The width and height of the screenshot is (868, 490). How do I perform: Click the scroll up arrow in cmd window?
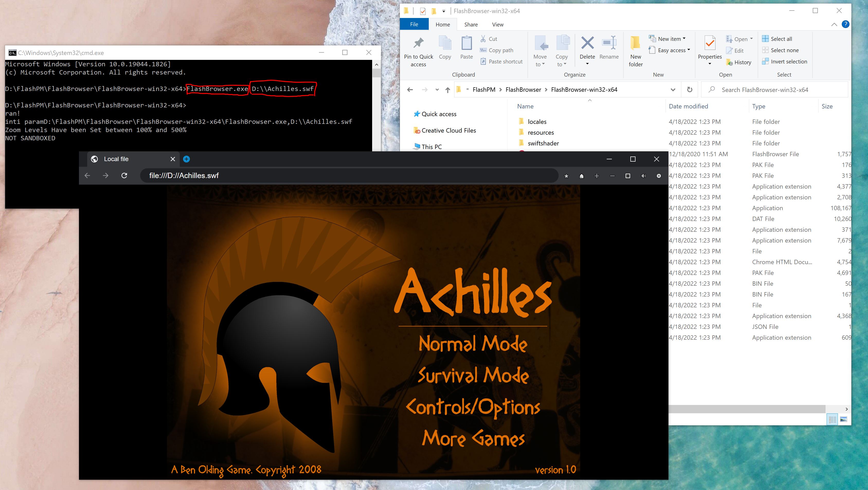click(x=376, y=64)
